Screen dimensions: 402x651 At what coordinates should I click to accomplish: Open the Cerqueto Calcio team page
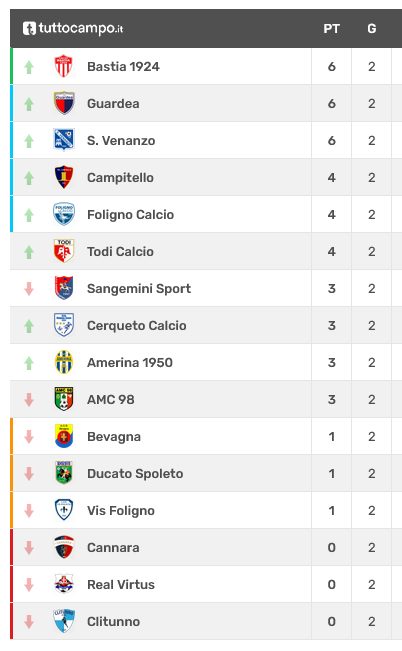[x=136, y=326]
